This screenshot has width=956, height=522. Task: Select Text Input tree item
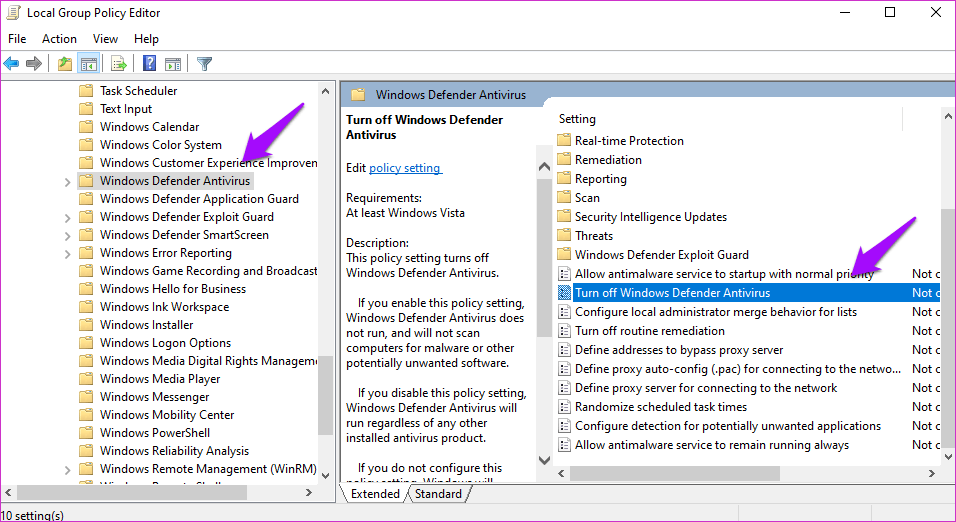pos(126,109)
